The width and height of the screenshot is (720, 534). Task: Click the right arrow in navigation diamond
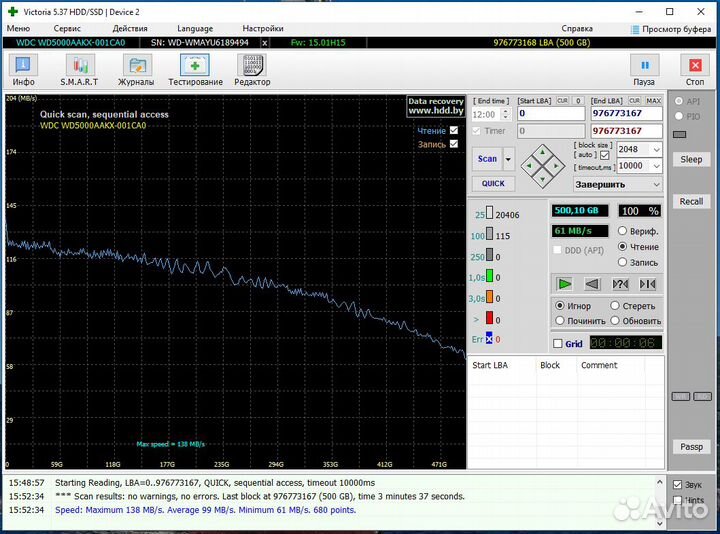[x=557, y=166]
